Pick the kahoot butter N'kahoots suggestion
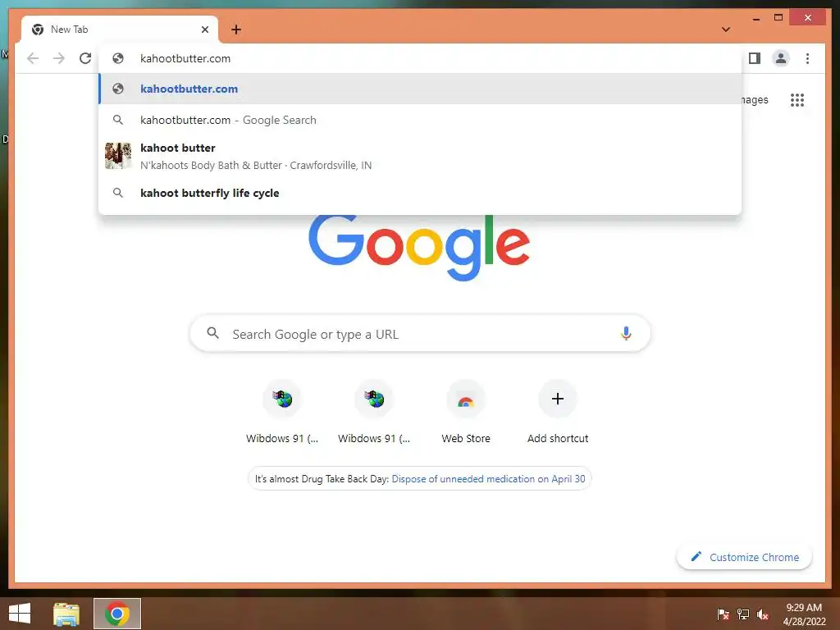This screenshot has width=840, height=630. 421,156
